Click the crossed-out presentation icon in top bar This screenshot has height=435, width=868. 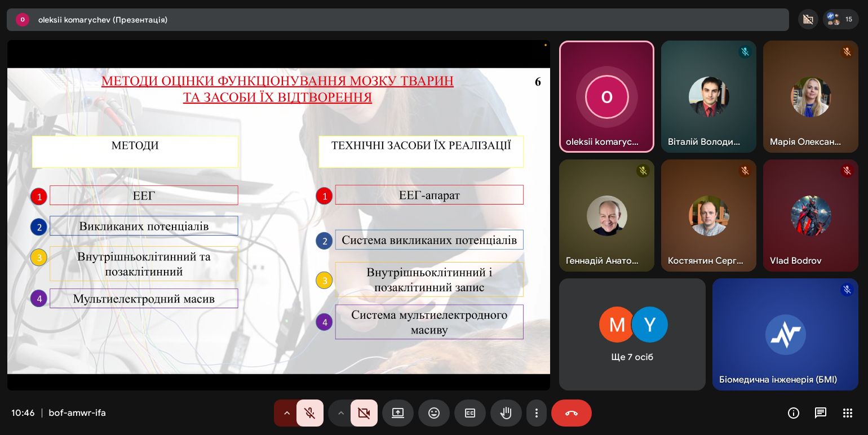tap(808, 19)
